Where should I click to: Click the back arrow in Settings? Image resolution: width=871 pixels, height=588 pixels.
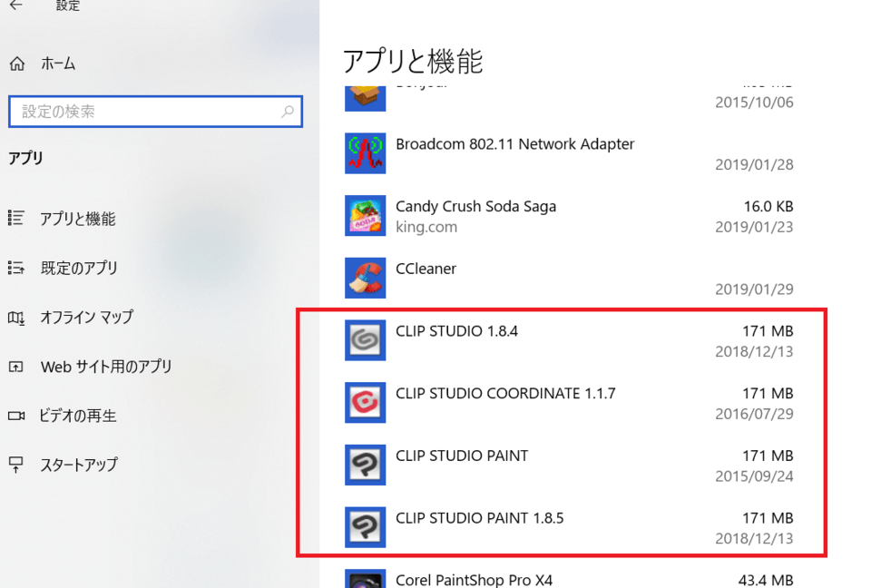[16, 5]
